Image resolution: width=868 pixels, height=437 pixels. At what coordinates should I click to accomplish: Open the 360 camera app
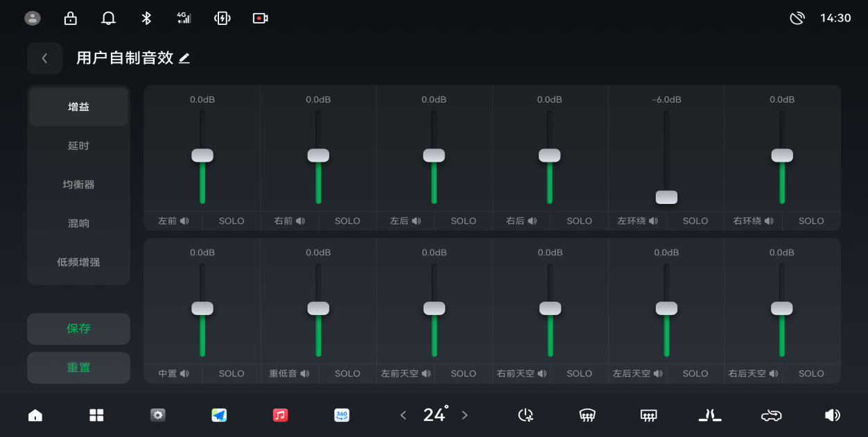(x=342, y=415)
